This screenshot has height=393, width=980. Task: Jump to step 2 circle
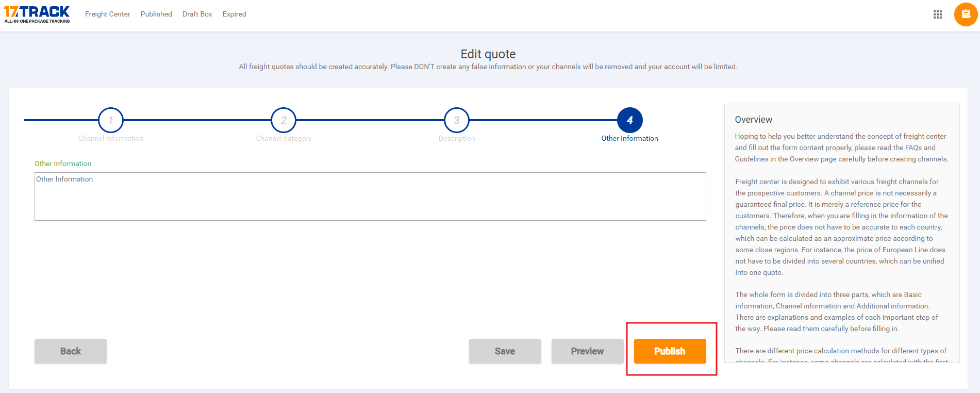click(284, 120)
